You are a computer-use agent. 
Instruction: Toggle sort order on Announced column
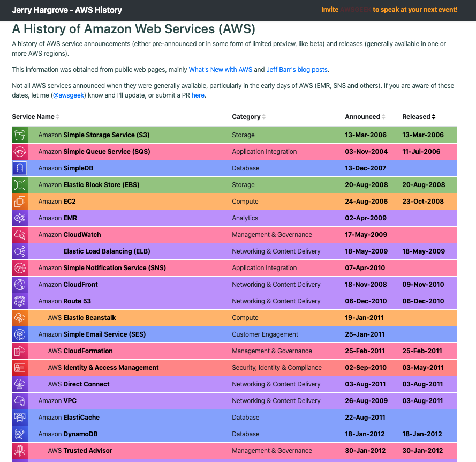(382, 116)
